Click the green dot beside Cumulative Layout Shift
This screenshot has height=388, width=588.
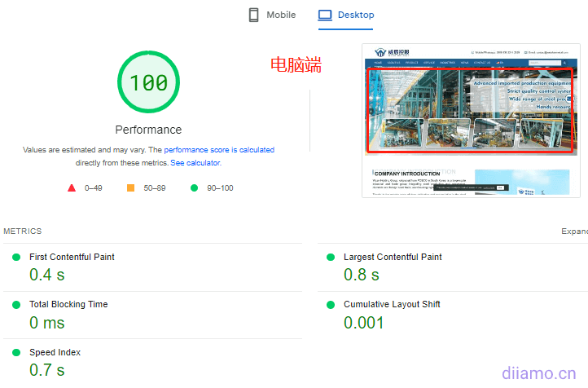(330, 304)
